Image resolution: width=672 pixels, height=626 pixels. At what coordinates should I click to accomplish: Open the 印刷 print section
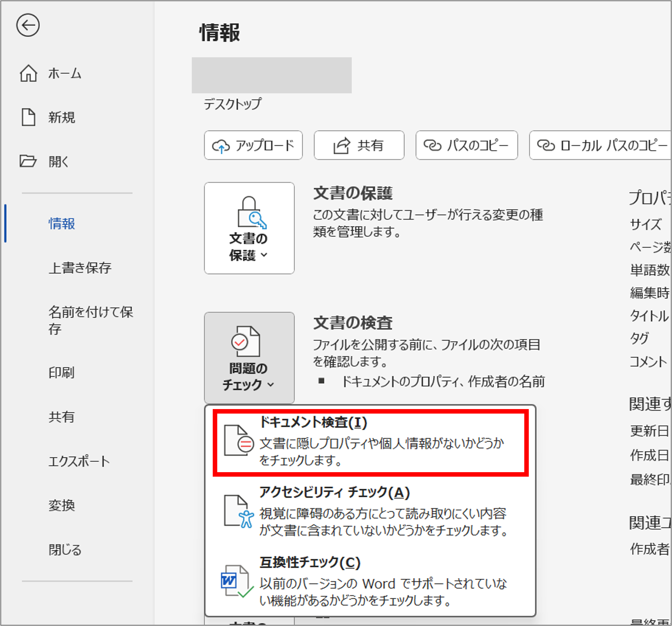pyautogui.click(x=62, y=373)
